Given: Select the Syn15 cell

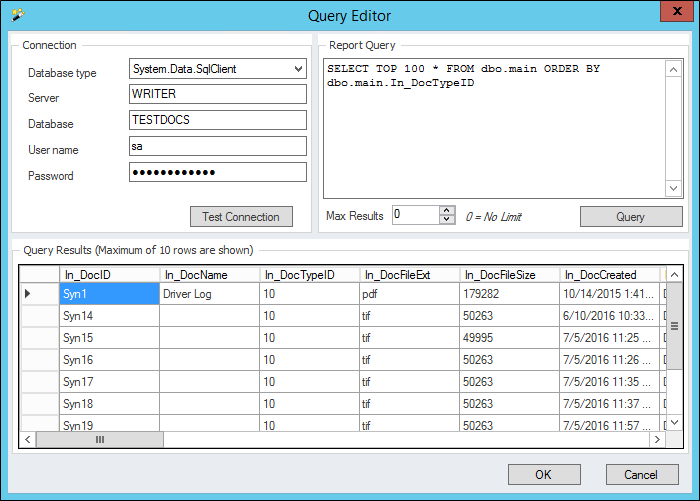Looking at the screenshot, I should click(x=109, y=338).
